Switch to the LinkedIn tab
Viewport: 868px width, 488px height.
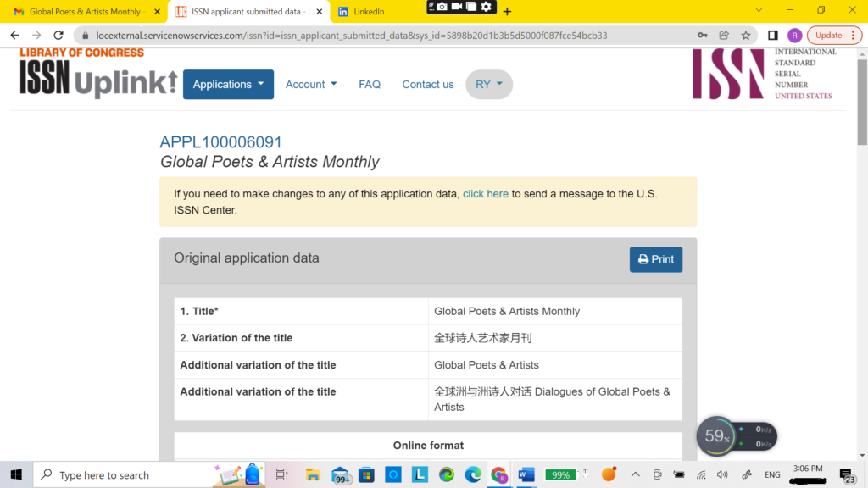[x=369, y=12]
